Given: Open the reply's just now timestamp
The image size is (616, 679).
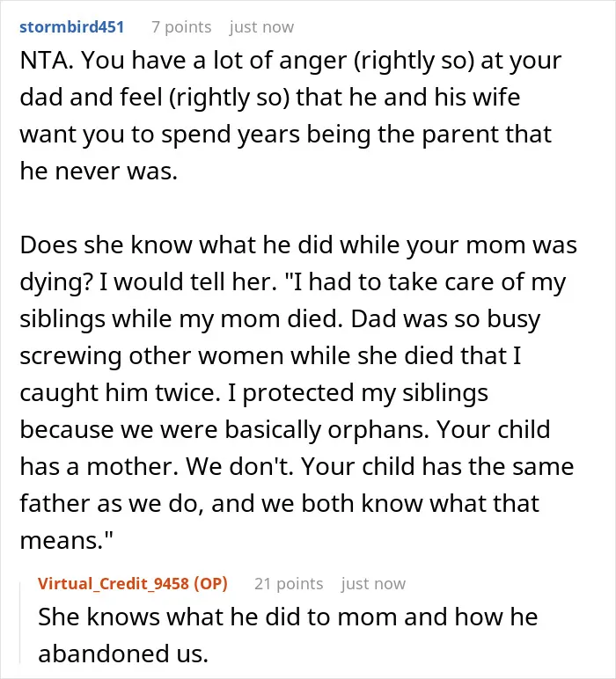Looking at the screenshot, I should [373, 584].
